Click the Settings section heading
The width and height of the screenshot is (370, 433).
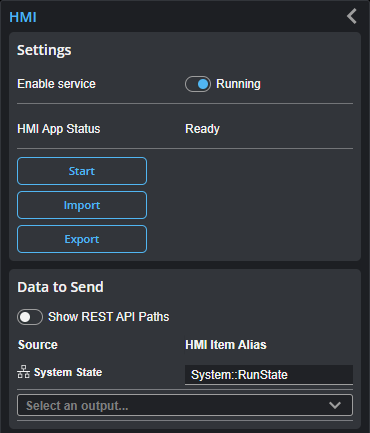coord(44,50)
